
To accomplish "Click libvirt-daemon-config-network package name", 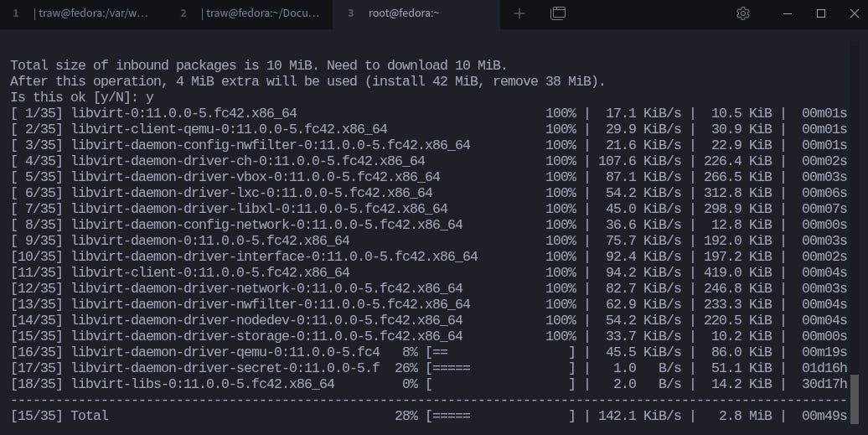I will click(x=266, y=225).
